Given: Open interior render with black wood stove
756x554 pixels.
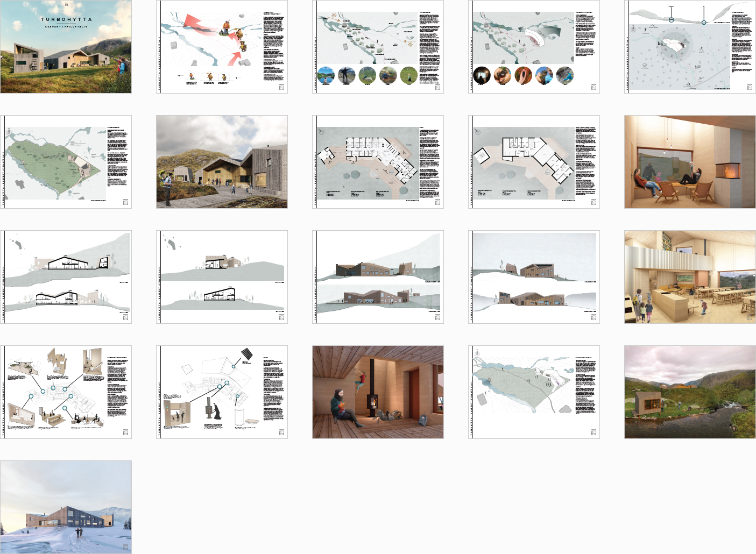Looking at the screenshot, I should tap(378, 392).
